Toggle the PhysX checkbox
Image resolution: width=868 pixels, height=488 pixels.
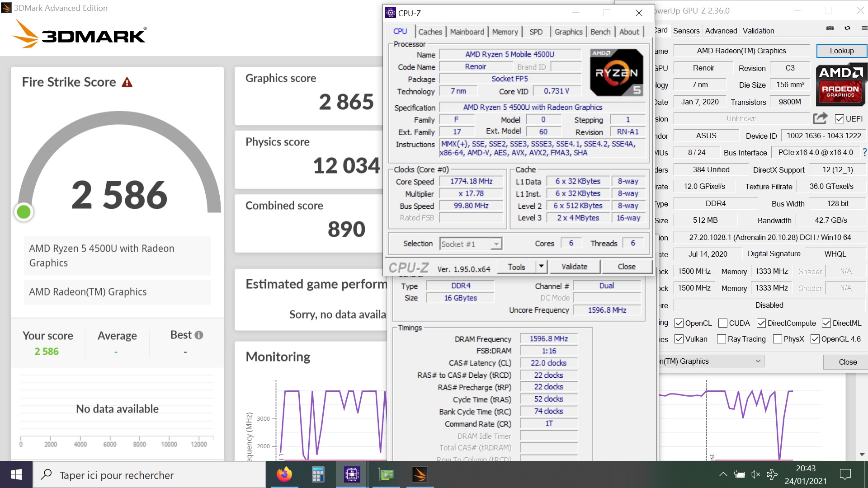(x=777, y=339)
